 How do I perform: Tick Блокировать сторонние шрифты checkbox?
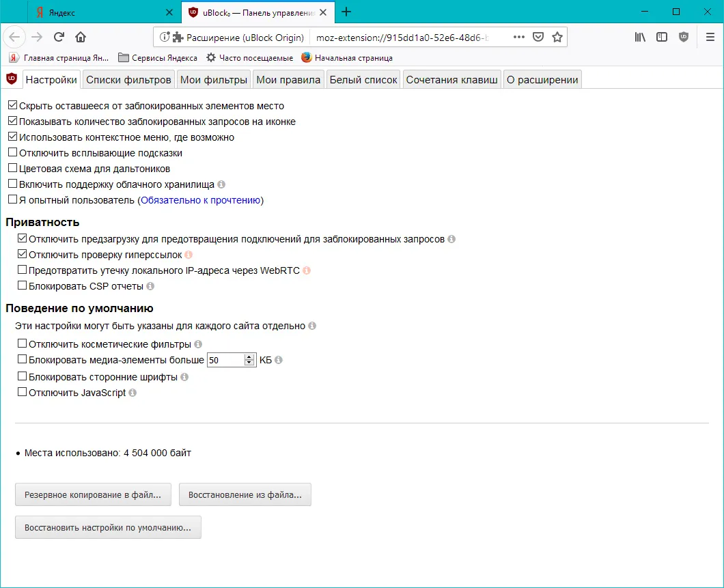(22, 376)
